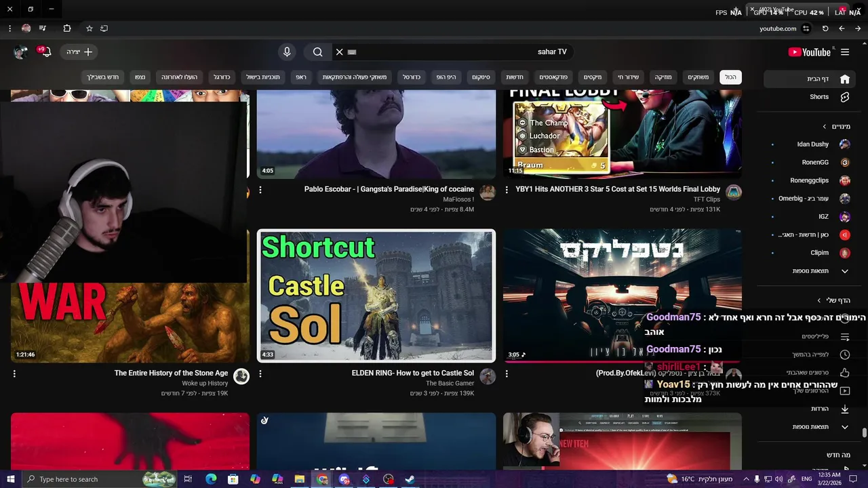The image size is (868, 488).
Task: Open options menu for ELDEN RING video
Action: pos(260,374)
